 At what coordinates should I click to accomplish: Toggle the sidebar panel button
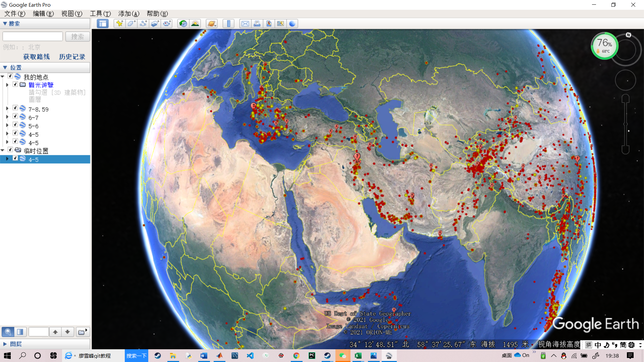click(x=103, y=23)
